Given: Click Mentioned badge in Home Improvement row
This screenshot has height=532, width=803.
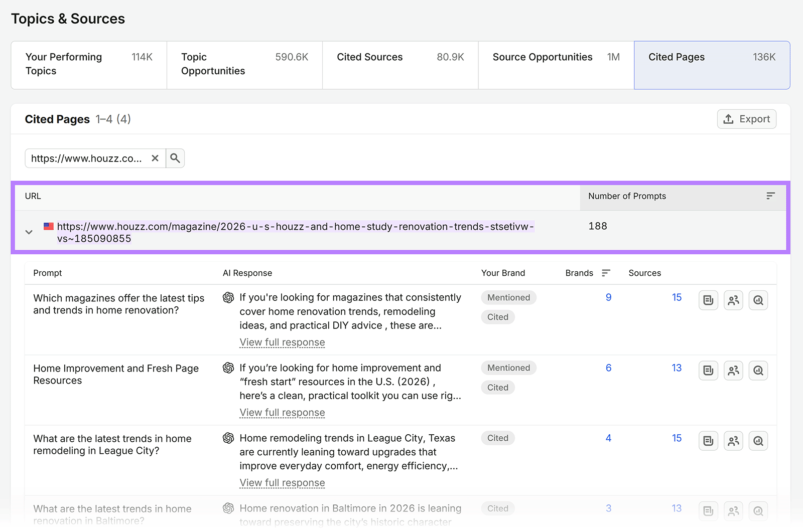Looking at the screenshot, I should (x=508, y=368).
